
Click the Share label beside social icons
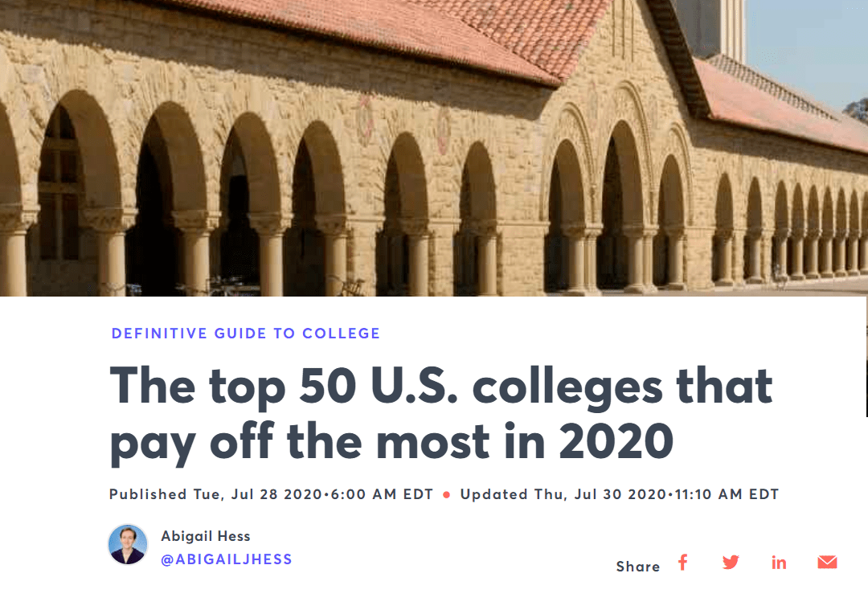(x=637, y=566)
